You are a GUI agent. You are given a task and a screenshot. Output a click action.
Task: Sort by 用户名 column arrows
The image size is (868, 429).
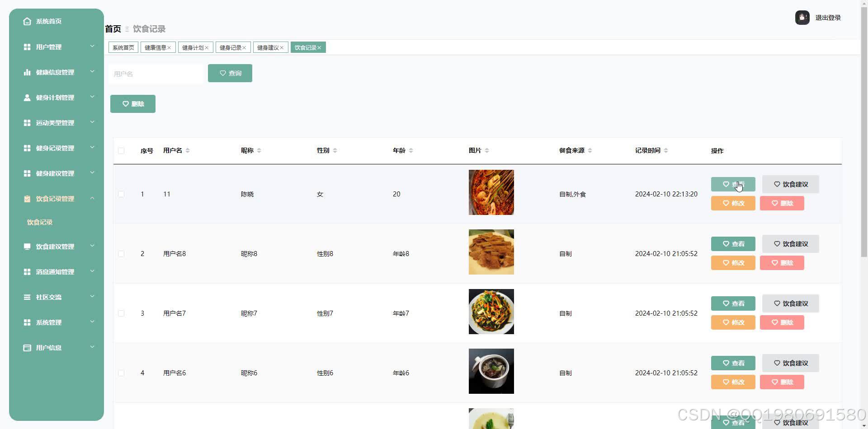tap(188, 150)
